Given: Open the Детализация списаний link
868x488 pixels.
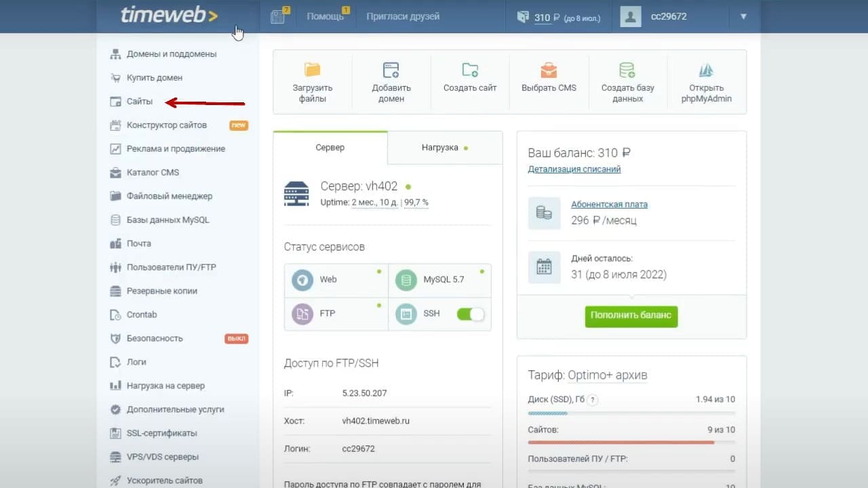Looking at the screenshot, I should [x=574, y=169].
